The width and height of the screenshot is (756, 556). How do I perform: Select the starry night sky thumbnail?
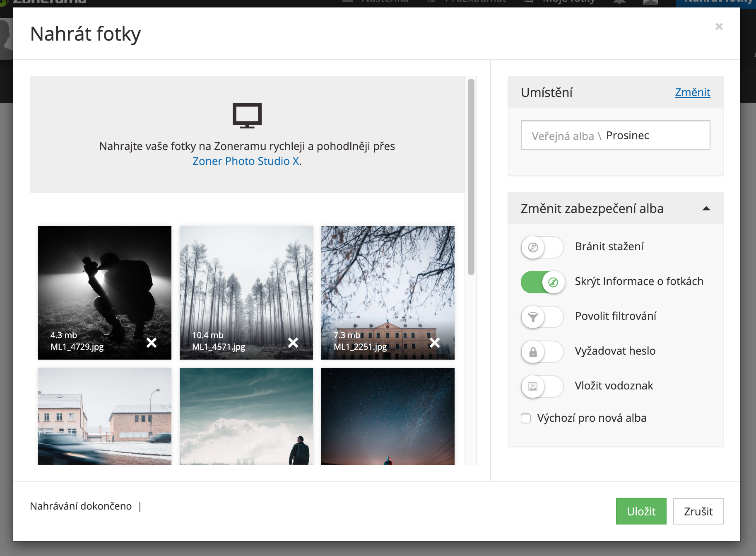tap(388, 416)
